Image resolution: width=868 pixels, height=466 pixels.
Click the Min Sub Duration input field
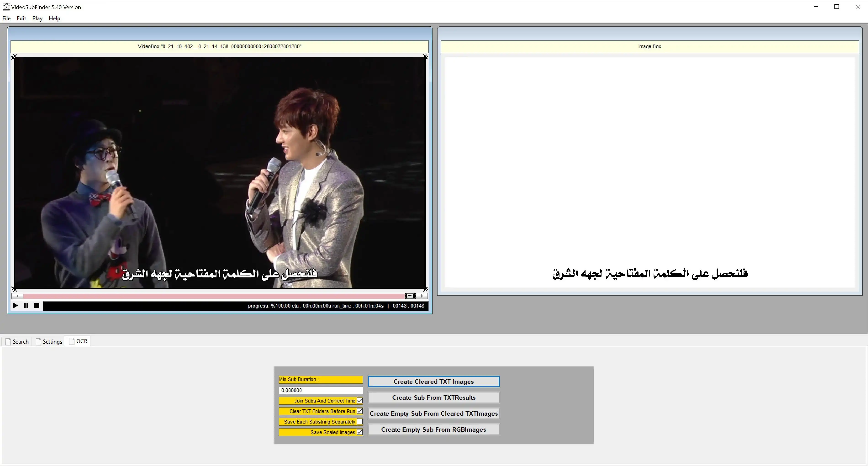320,390
